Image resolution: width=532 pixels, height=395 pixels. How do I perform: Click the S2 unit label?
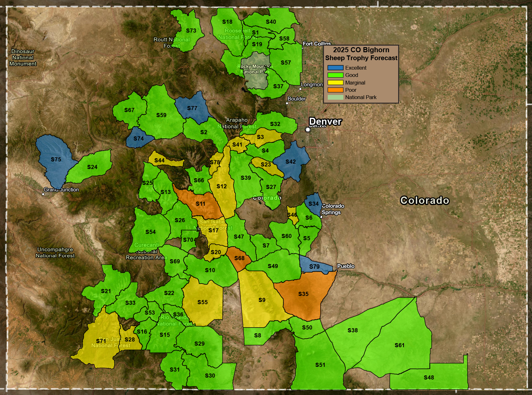pos(204,132)
